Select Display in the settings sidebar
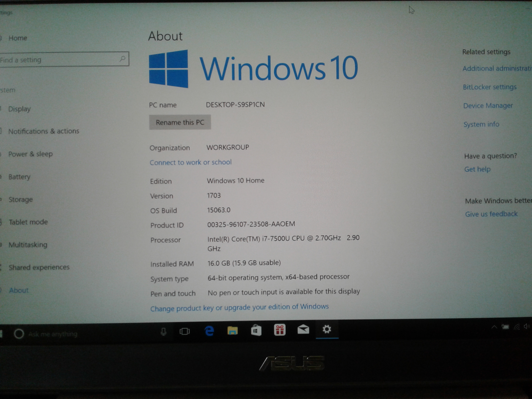 pos(19,109)
